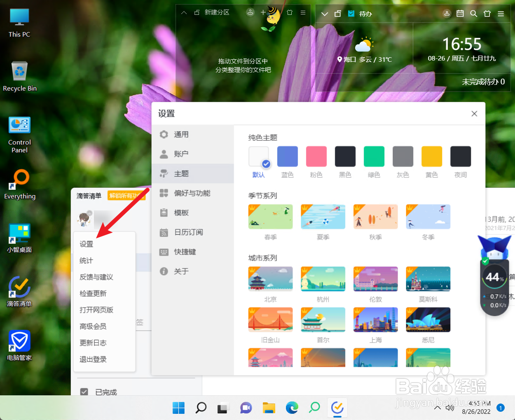Screen dimensions: 515x420
Task: Open the calendar icon in 待办 widget
Action: pos(460,14)
